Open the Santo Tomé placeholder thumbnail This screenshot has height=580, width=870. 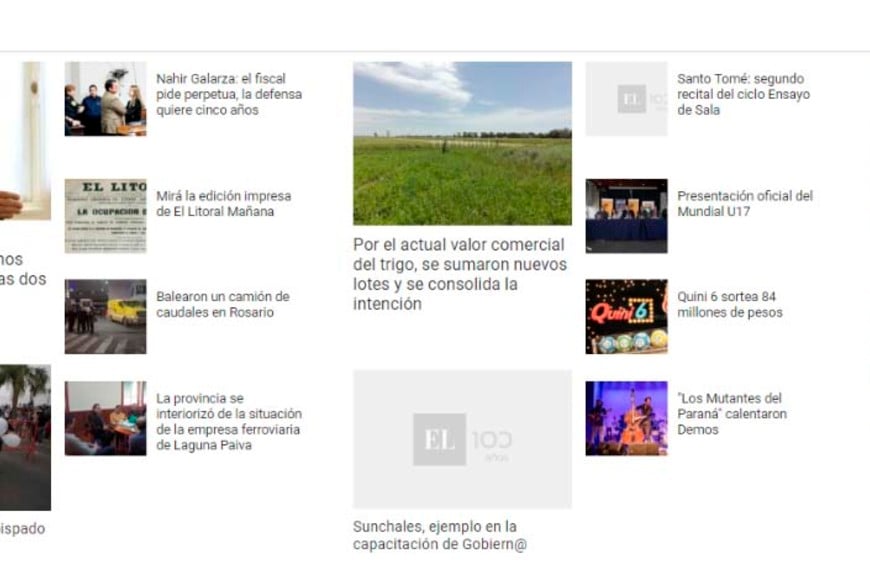coord(626,99)
